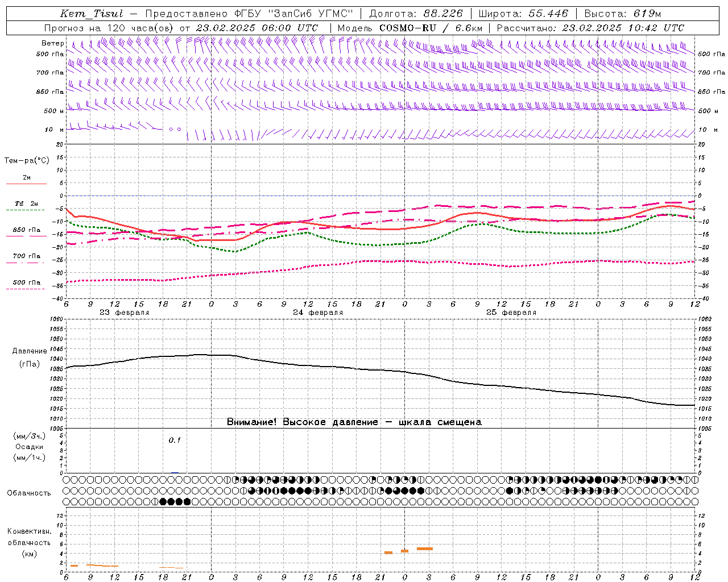Click the 'Облачность' cloud cover label
Screen dimensions: 728x582
click(x=29, y=493)
